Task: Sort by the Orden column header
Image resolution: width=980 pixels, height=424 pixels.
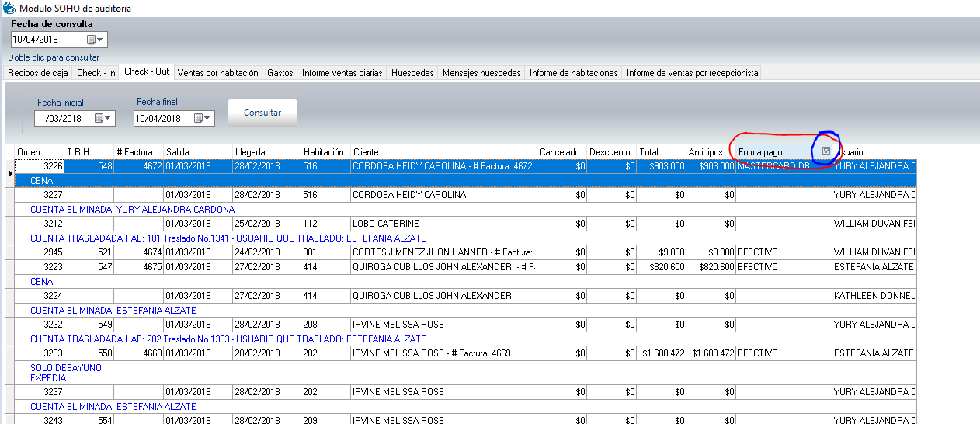Action: (39, 152)
